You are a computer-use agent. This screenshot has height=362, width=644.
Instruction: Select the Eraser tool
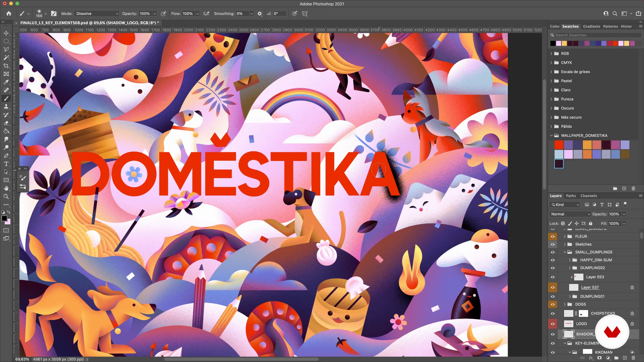tap(6, 123)
